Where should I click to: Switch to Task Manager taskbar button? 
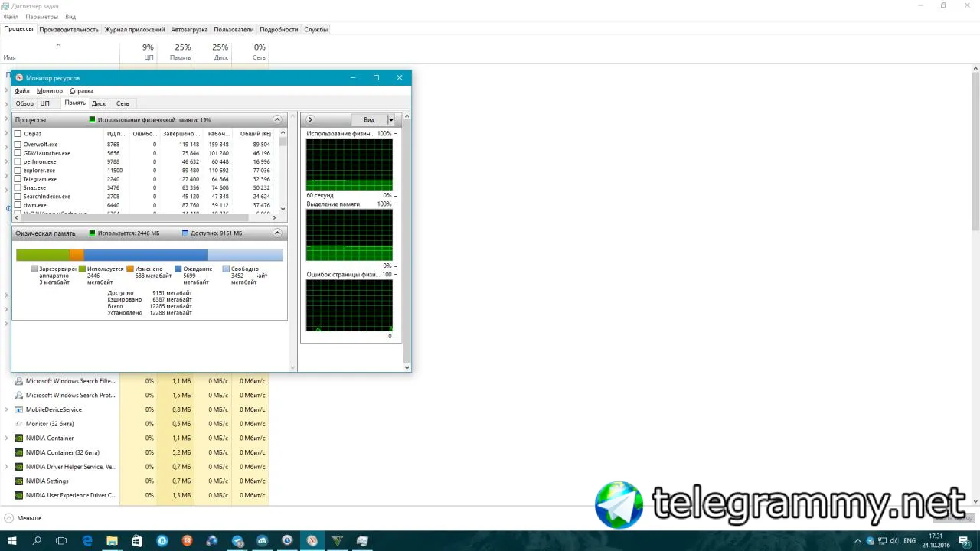tap(362, 541)
